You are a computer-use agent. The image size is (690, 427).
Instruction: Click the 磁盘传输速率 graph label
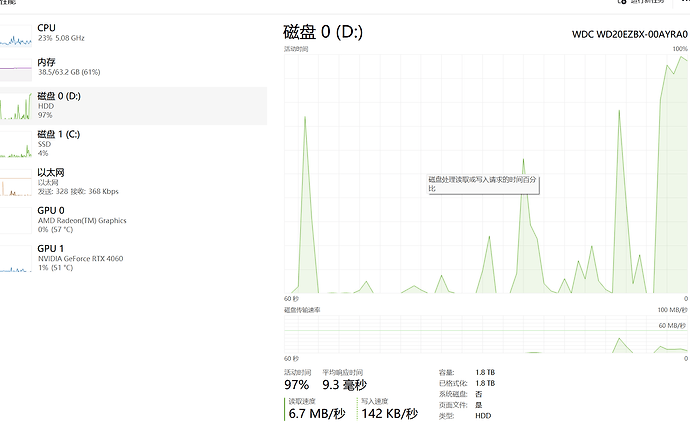click(x=302, y=310)
